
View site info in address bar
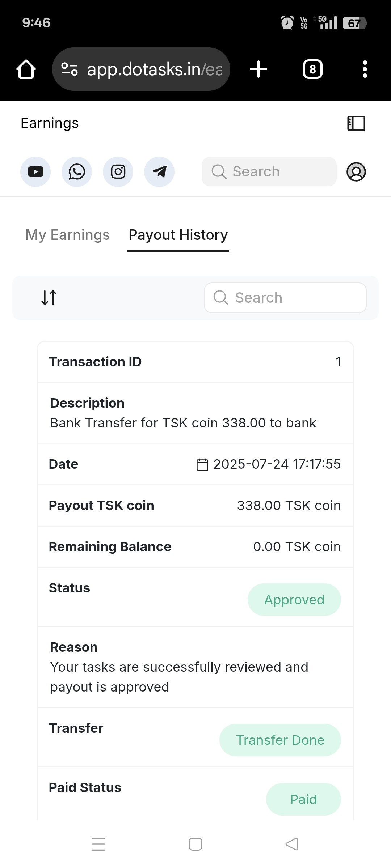[70, 69]
